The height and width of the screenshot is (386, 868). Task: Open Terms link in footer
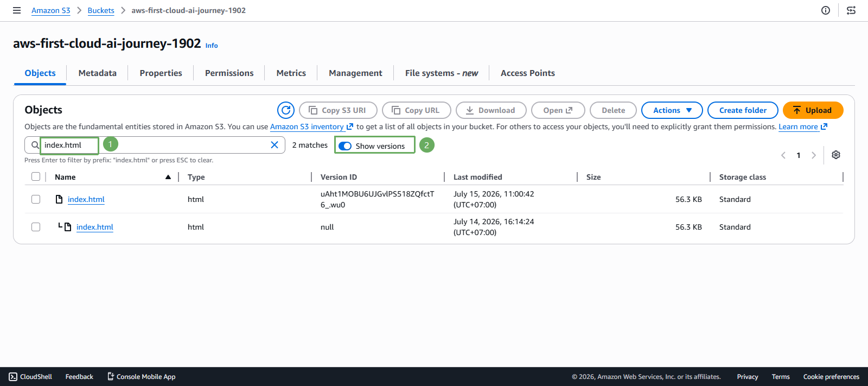pyautogui.click(x=781, y=377)
